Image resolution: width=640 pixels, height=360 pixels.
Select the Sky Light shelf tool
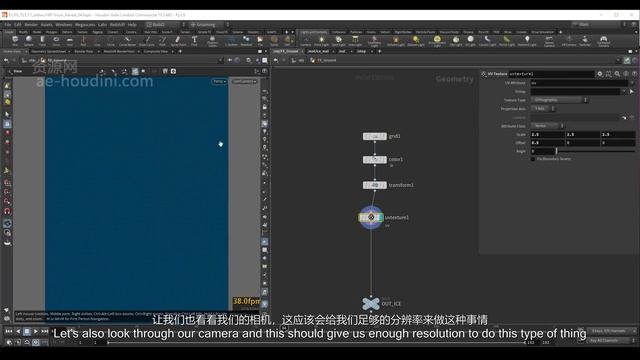(456, 41)
